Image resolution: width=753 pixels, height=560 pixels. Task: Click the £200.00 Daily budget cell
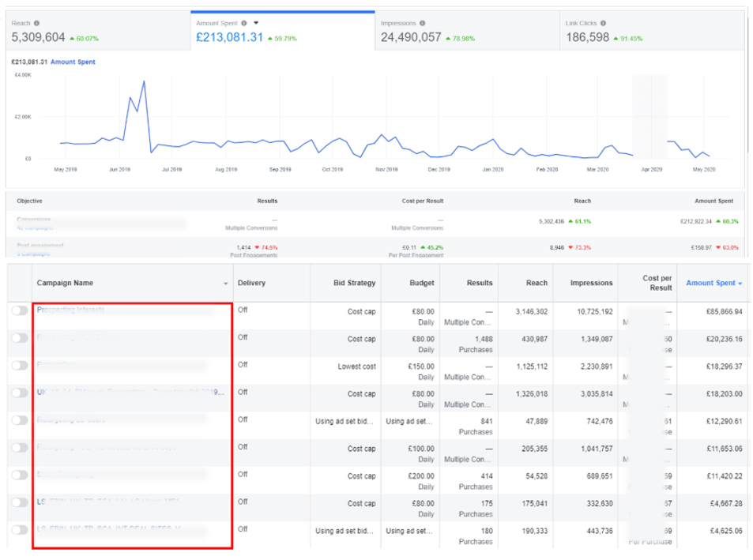421,481
